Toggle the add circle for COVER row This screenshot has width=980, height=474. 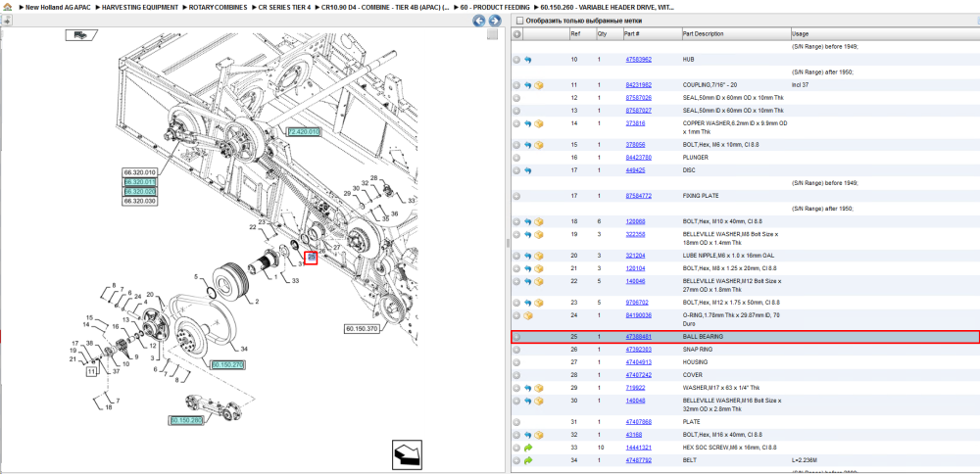point(516,375)
